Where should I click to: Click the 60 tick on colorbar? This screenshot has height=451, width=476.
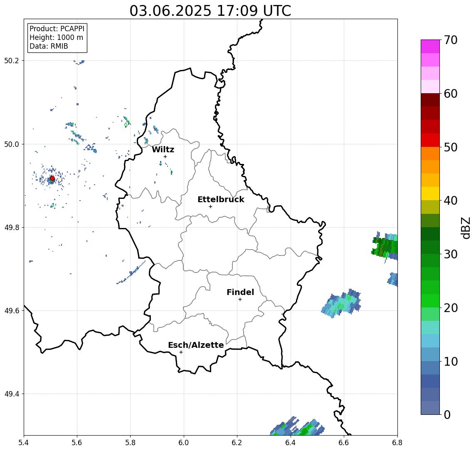[450, 94]
